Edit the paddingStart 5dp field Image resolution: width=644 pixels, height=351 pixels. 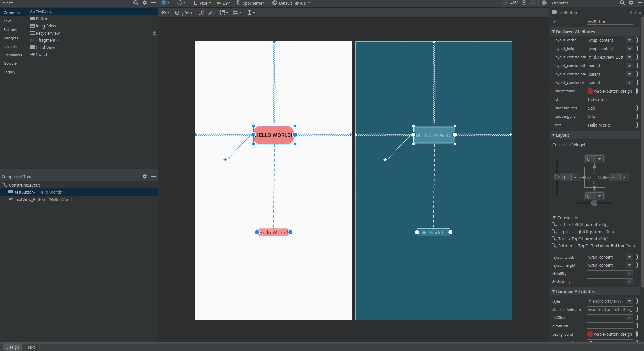point(610,108)
